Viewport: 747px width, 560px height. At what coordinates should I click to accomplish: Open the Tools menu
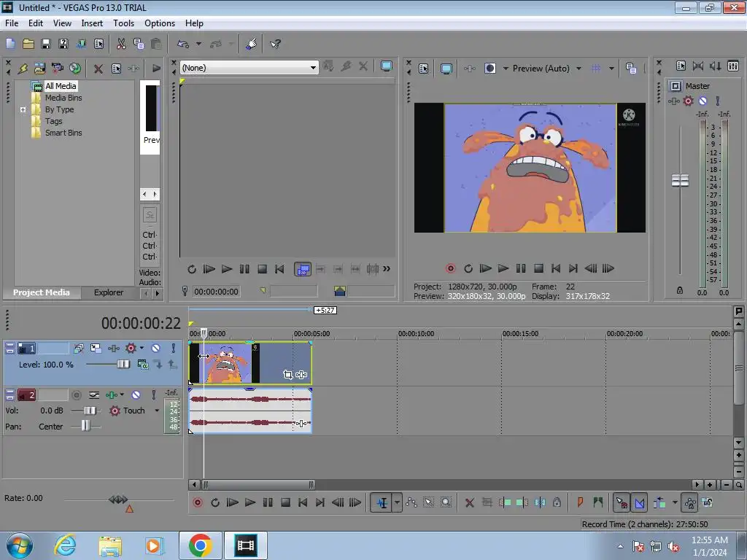coord(123,23)
